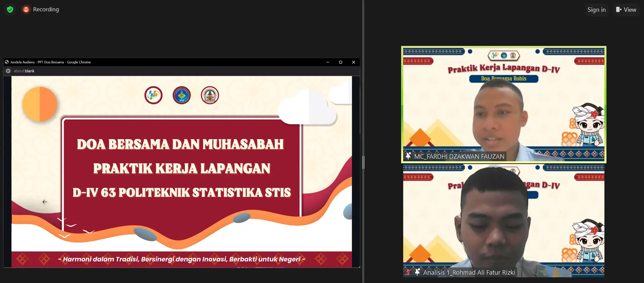Open the View layout menu
Screen dimensions: 644x283
click(626, 10)
